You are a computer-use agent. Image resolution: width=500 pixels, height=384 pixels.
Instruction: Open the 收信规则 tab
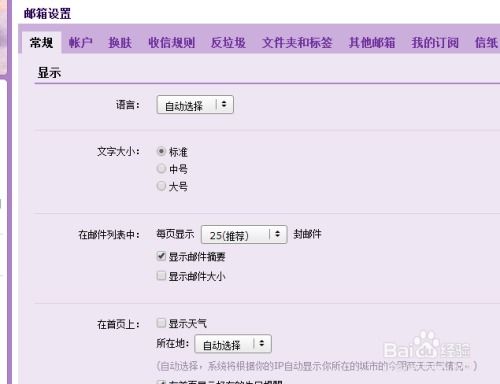(x=171, y=43)
